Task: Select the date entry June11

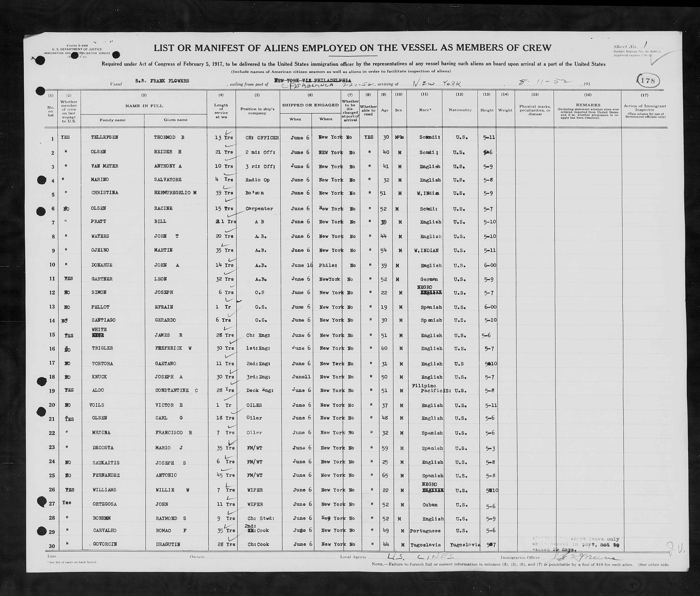Action: click(301, 377)
